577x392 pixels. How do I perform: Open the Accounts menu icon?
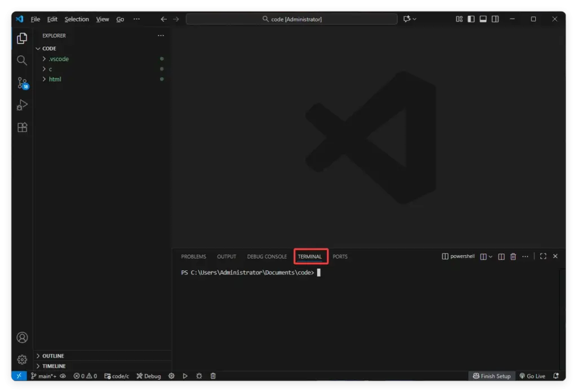coord(22,337)
